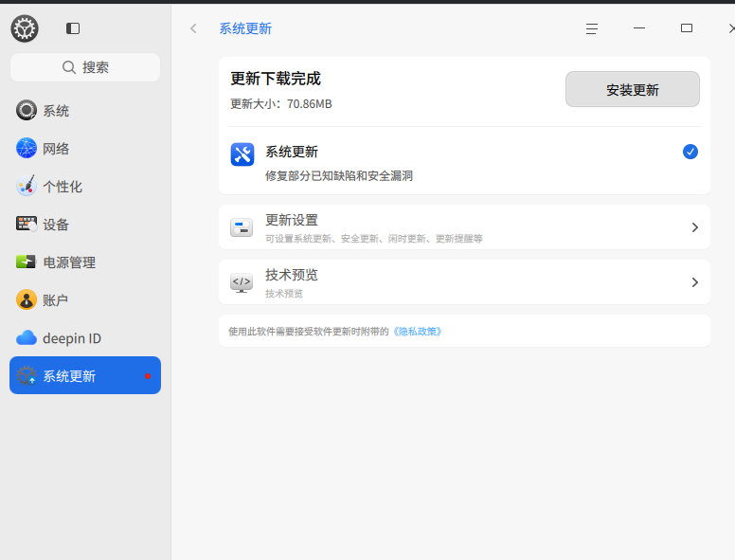Viewport: 735px width, 560px height.
Task: Click the deepin ID cloud icon
Action: click(27, 337)
